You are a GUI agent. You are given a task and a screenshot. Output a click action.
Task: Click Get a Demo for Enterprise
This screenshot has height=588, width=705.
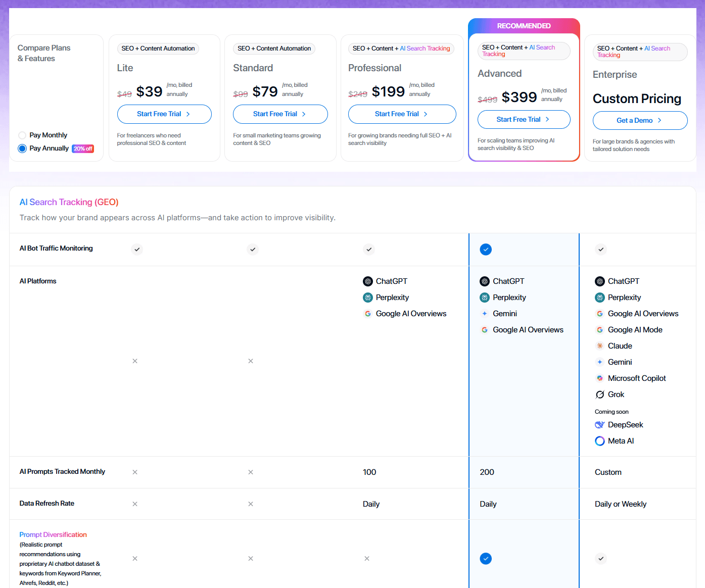pyautogui.click(x=640, y=121)
